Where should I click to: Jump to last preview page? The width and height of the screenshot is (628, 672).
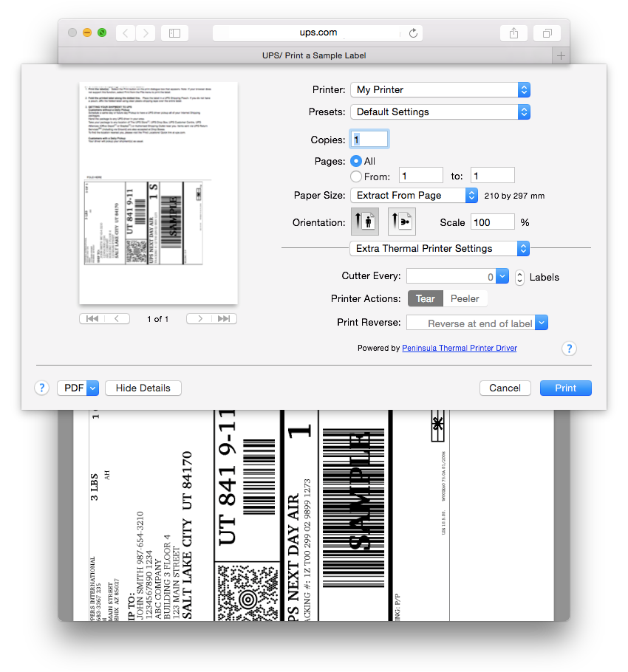coord(224,319)
